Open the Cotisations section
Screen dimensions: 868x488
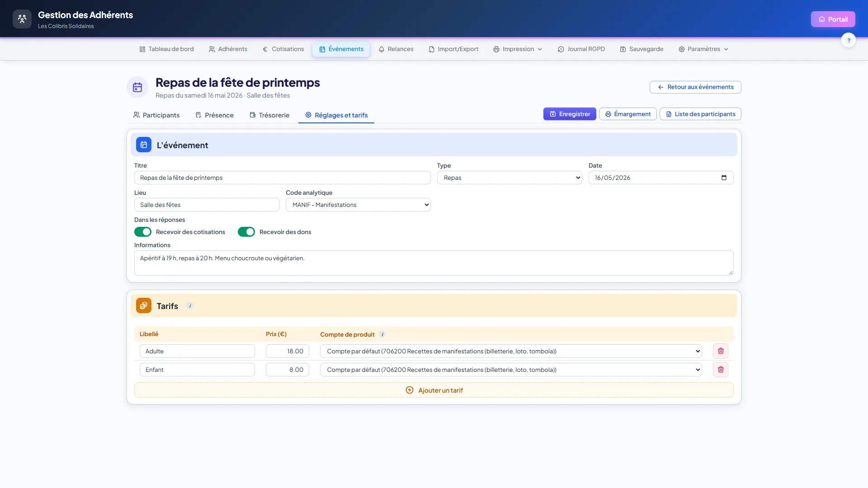tap(283, 49)
